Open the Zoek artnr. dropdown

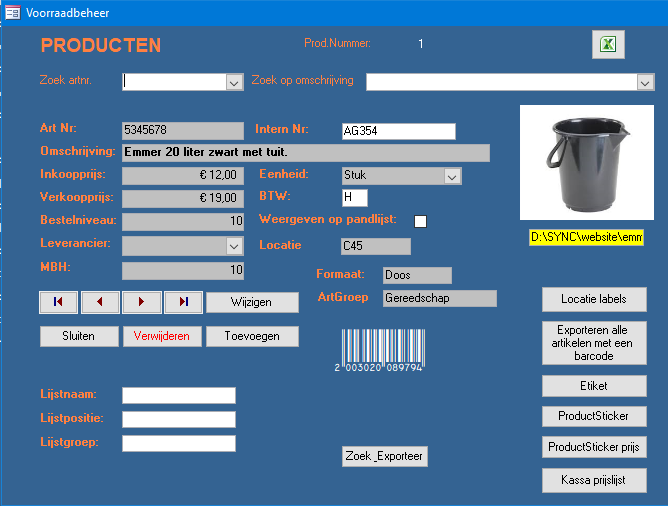(234, 82)
